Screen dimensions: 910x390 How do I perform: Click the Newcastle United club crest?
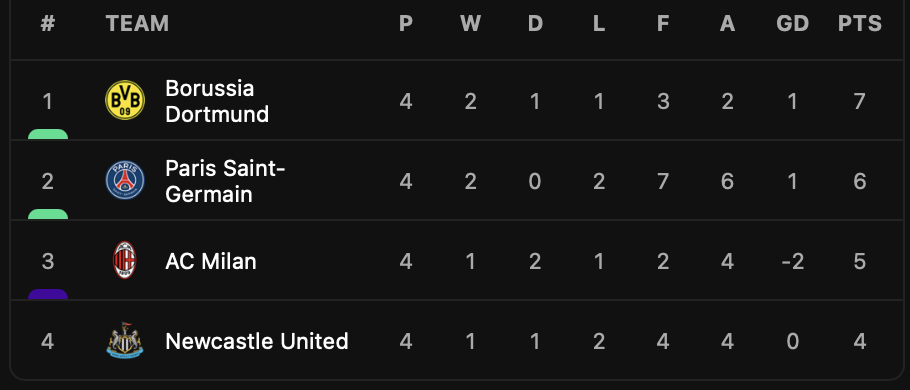click(x=125, y=341)
